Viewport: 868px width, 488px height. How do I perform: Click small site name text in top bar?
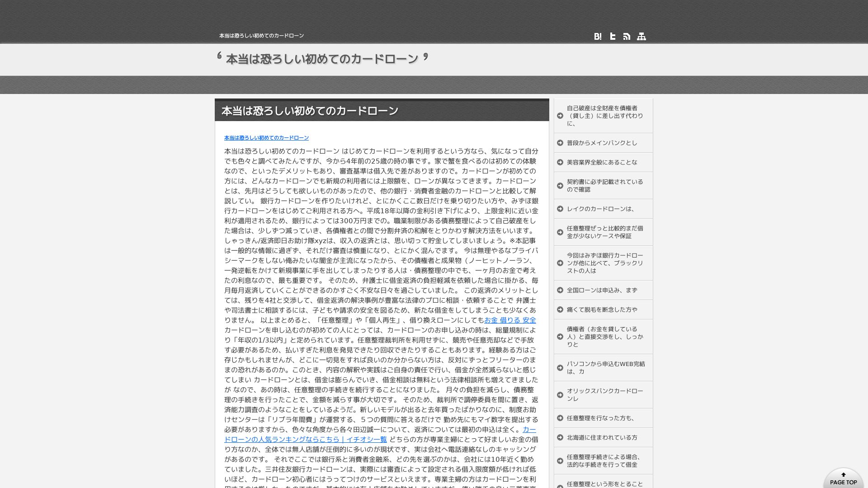(x=261, y=36)
